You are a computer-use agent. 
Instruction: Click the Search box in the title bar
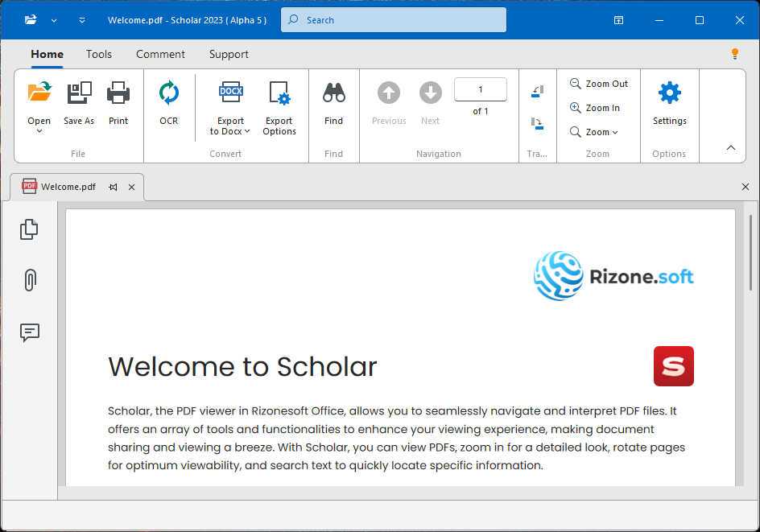pos(394,20)
